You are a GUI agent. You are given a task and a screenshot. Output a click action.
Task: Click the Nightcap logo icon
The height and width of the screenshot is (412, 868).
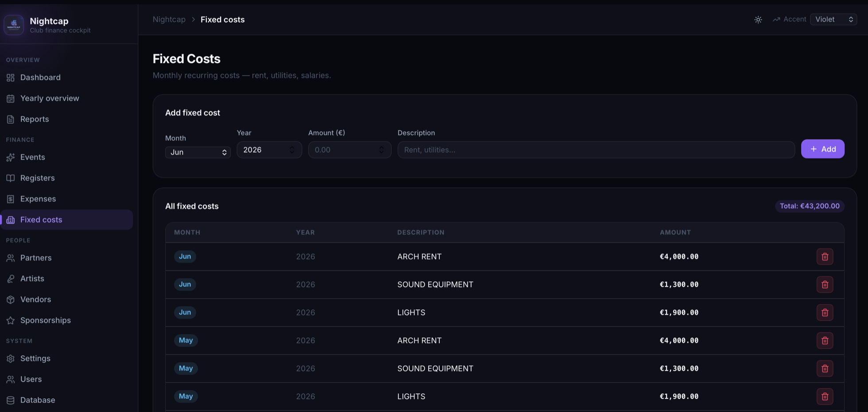click(x=14, y=24)
